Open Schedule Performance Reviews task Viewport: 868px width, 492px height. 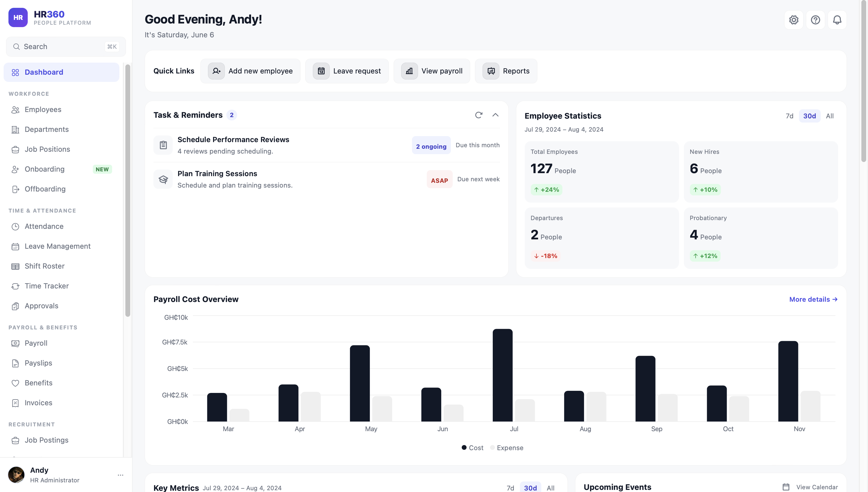[x=326, y=145]
